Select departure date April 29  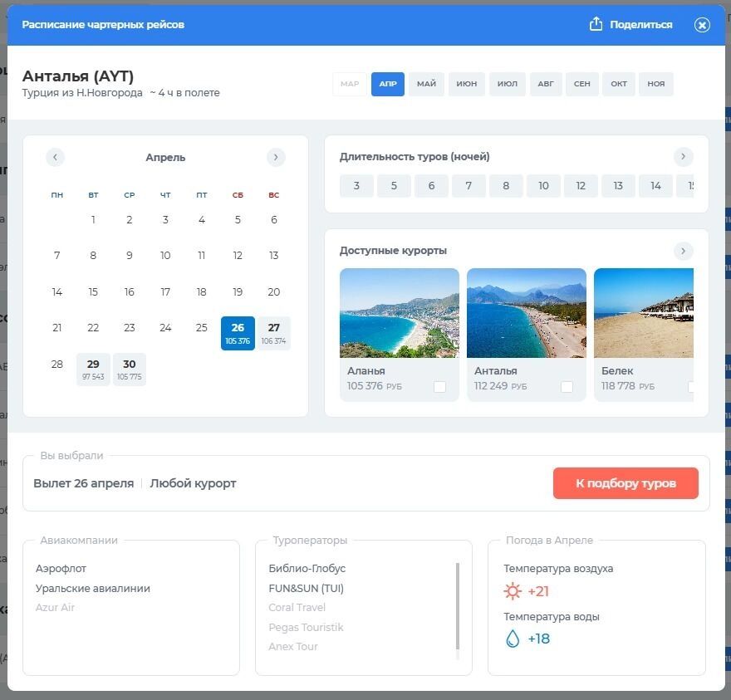pyautogui.click(x=93, y=369)
